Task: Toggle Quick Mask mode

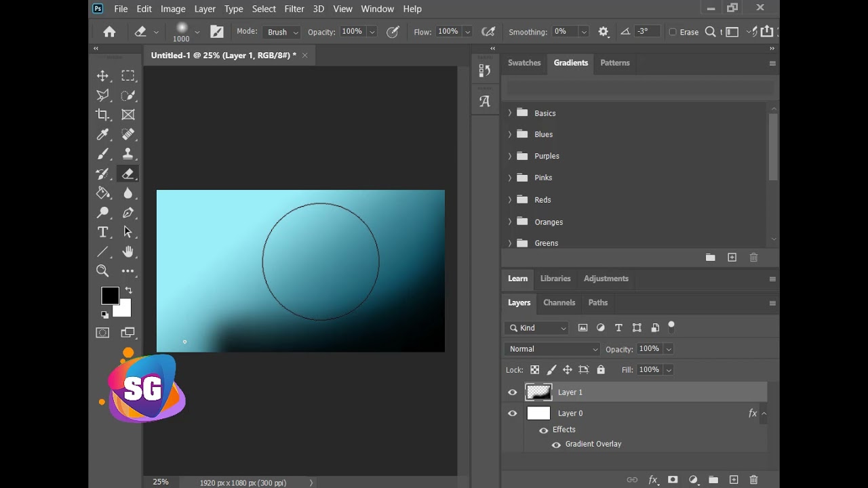Action: click(103, 333)
